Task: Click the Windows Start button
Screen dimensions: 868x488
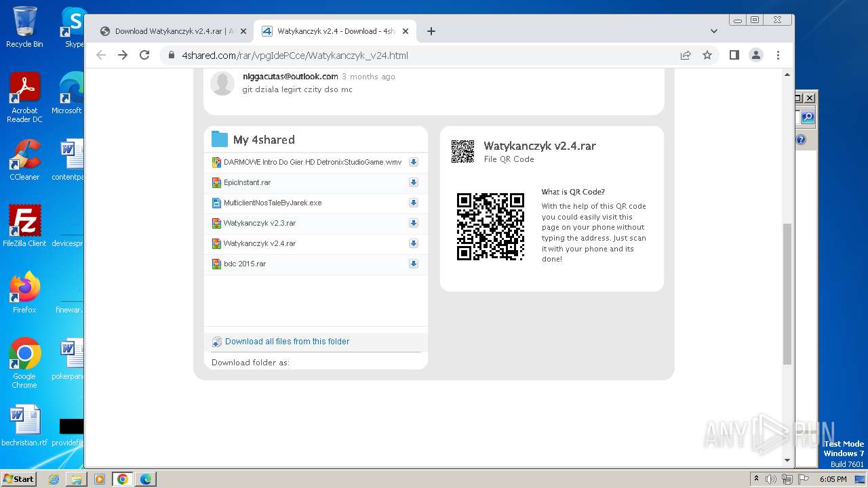Action: click(18, 479)
